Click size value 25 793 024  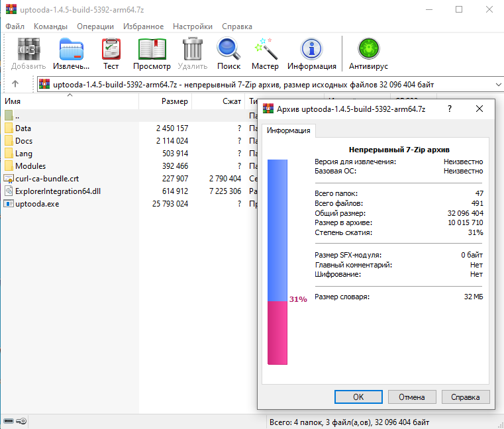(x=170, y=204)
